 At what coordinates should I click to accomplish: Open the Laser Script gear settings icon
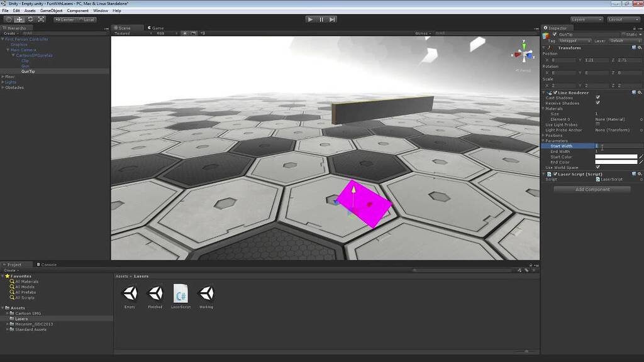[641, 174]
